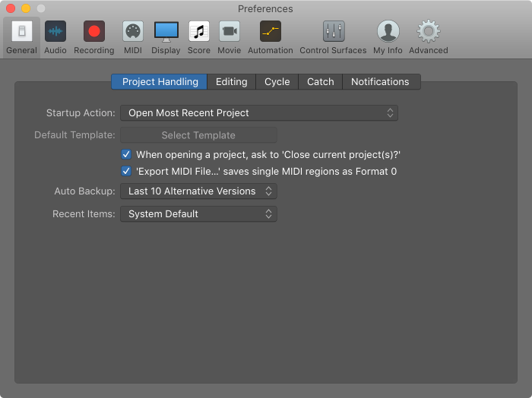Viewport: 532px width, 398px height.
Task: Switch to the Cycle tab
Action: 277,82
